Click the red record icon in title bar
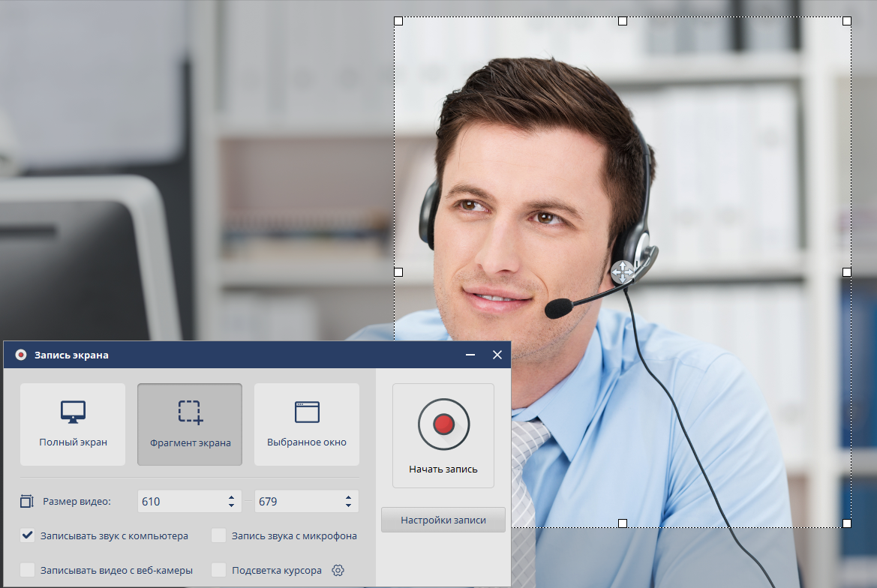This screenshot has height=588, width=877. 21,355
